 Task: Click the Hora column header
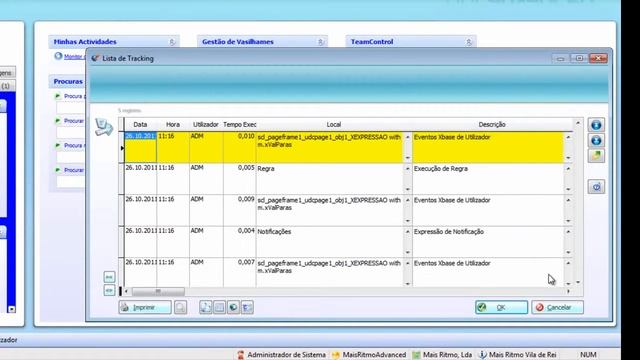click(173, 124)
